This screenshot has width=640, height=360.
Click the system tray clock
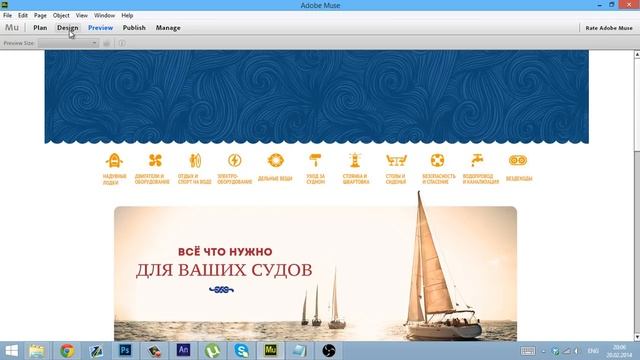pyautogui.click(x=619, y=351)
